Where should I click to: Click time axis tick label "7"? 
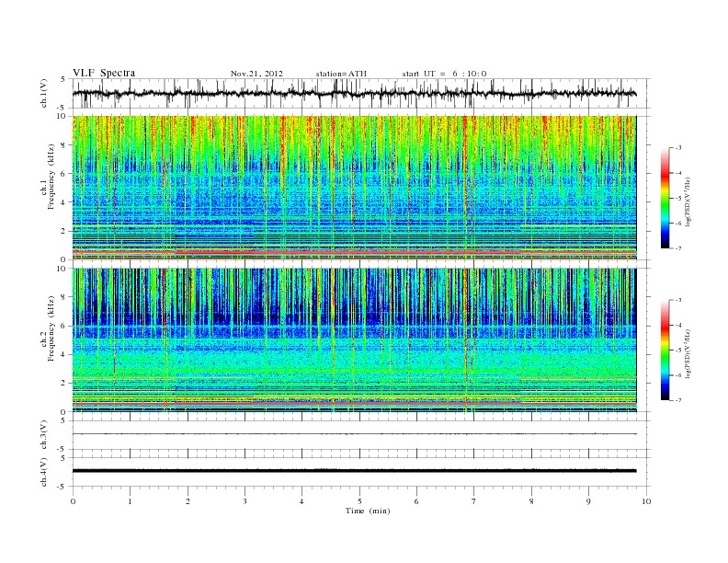coord(474,501)
